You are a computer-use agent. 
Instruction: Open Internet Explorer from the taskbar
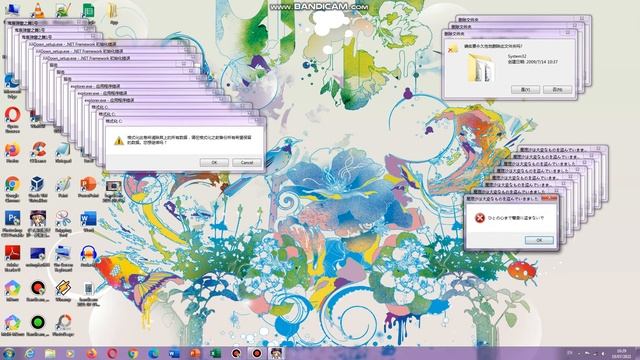29,353
